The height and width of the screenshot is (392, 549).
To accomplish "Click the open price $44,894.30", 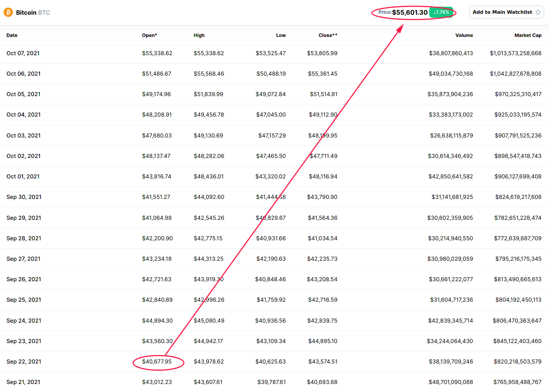I will click(x=157, y=320).
